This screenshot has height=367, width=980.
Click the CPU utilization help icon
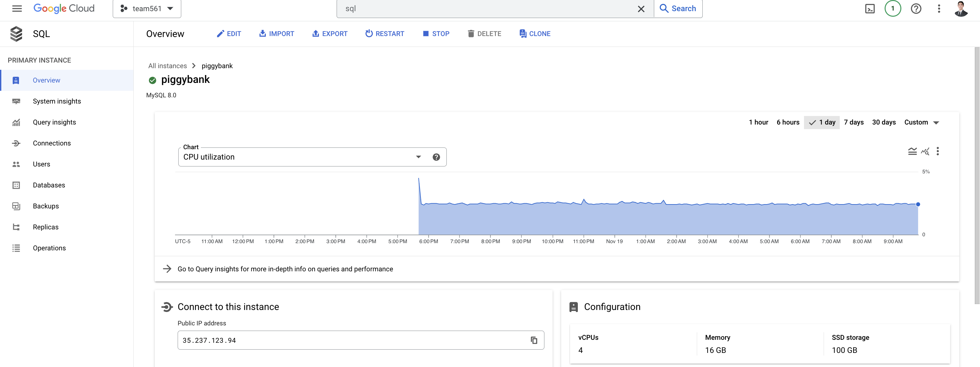[436, 157]
